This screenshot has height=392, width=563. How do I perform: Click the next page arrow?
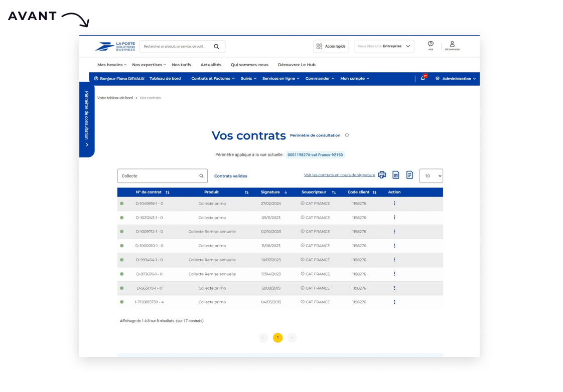point(292,337)
